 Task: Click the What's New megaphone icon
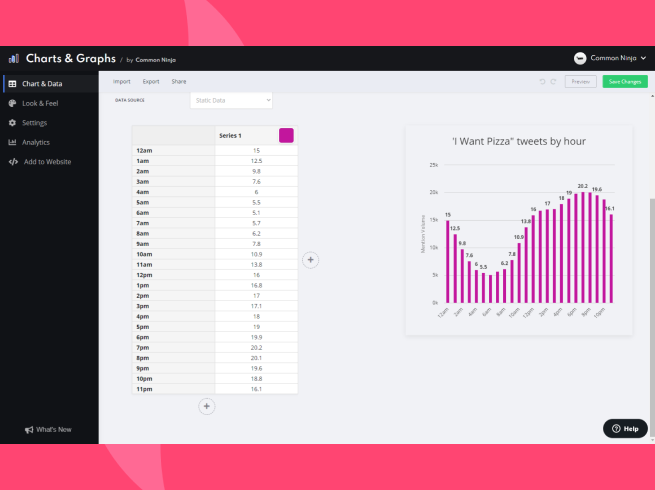coord(29,430)
